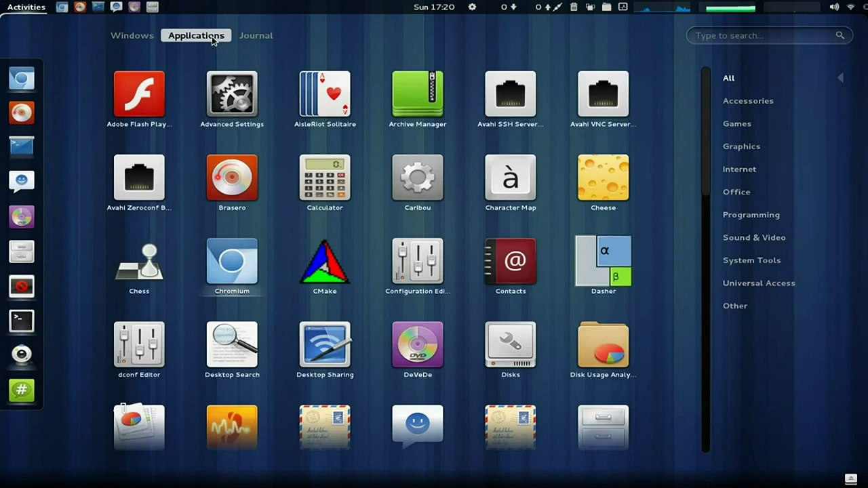Launch Archive Manager

coord(418,100)
